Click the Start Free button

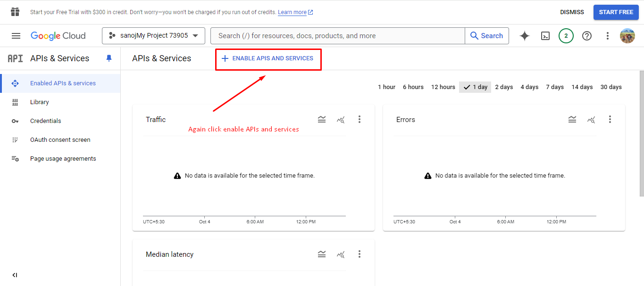click(616, 12)
